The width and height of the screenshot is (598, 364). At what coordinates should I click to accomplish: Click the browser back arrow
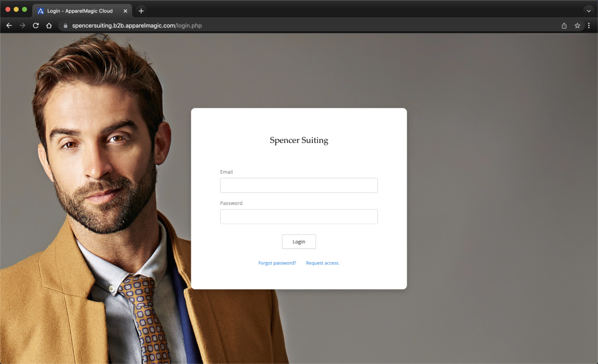(9, 25)
